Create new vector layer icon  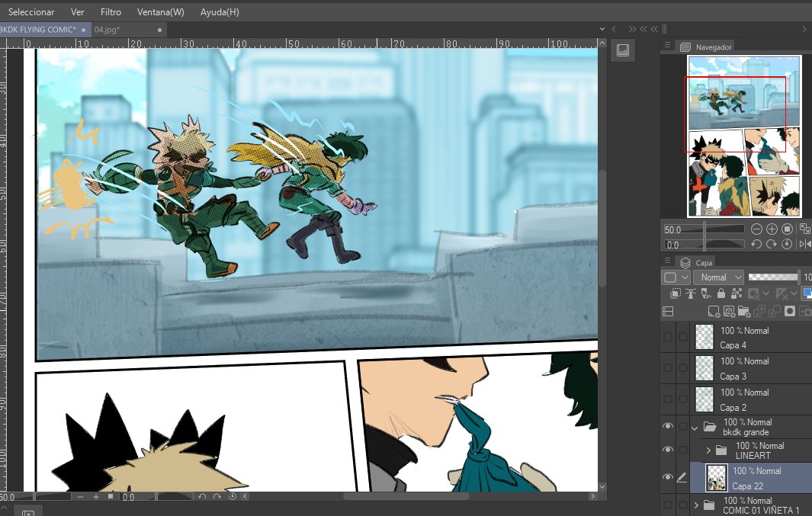click(729, 311)
